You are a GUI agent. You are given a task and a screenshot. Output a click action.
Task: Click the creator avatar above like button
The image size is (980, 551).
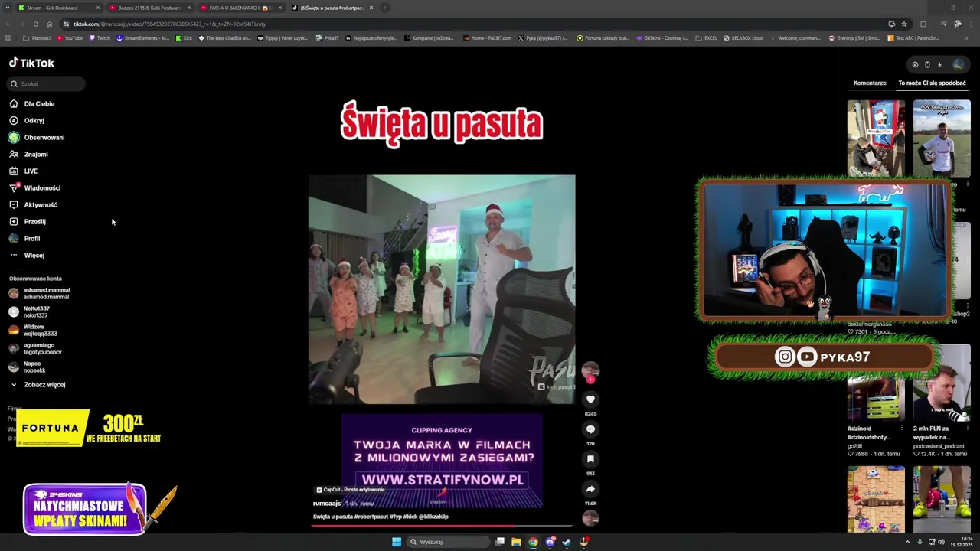(x=590, y=370)
